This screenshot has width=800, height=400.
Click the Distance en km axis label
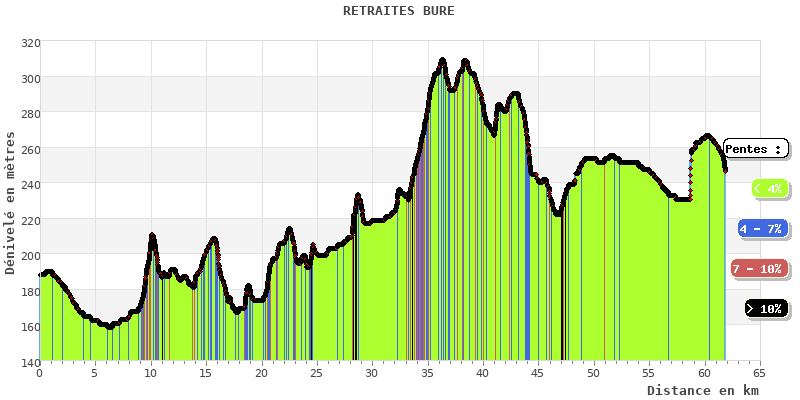tap(702, 390)
